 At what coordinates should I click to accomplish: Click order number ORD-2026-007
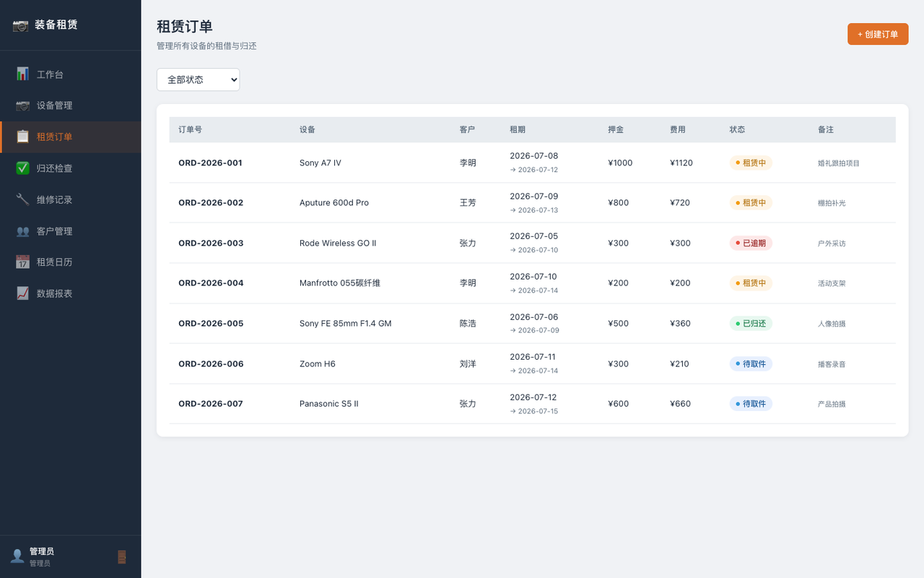[211, 404]
